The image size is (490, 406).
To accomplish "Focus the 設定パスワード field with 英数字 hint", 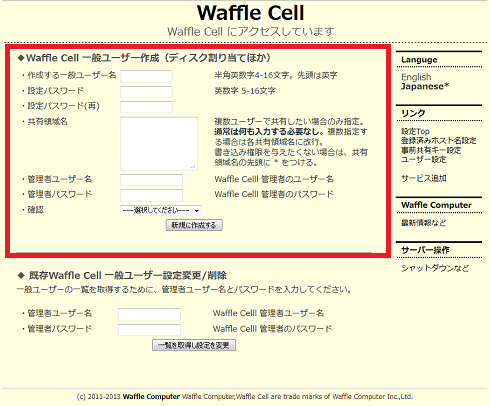I will click(146, 92).
